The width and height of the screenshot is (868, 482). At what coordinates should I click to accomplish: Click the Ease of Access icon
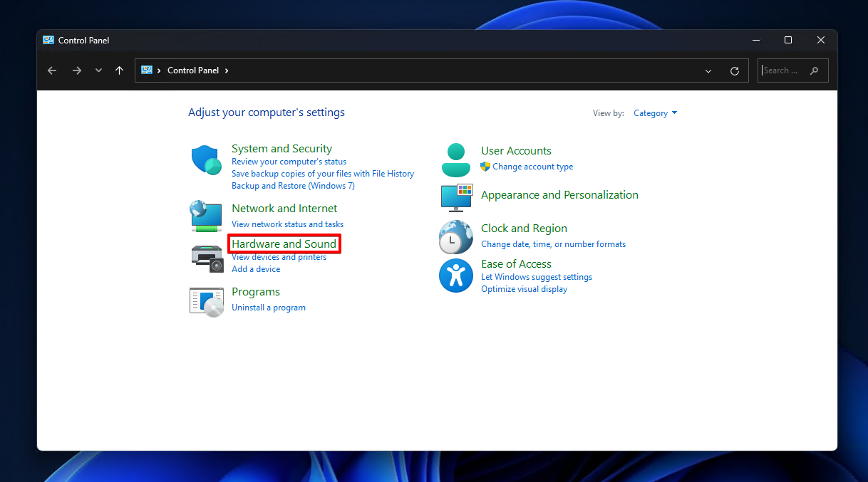[455, 276]
